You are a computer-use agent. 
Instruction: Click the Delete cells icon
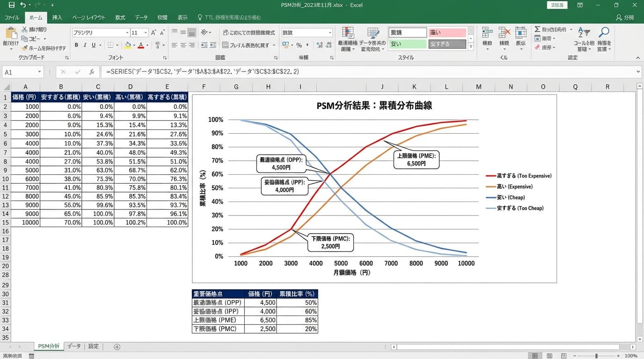click(504, 34)
